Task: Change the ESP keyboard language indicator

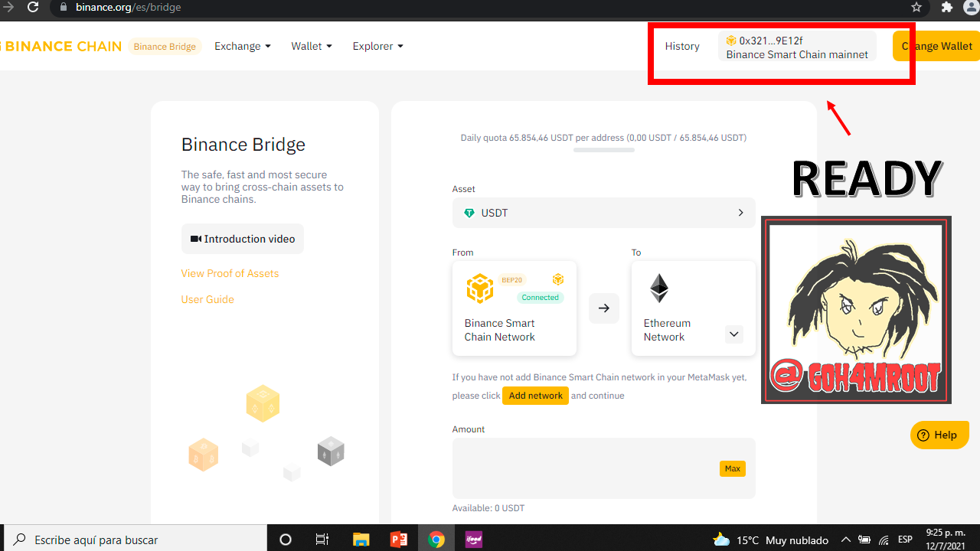Action: pos(905,540)
